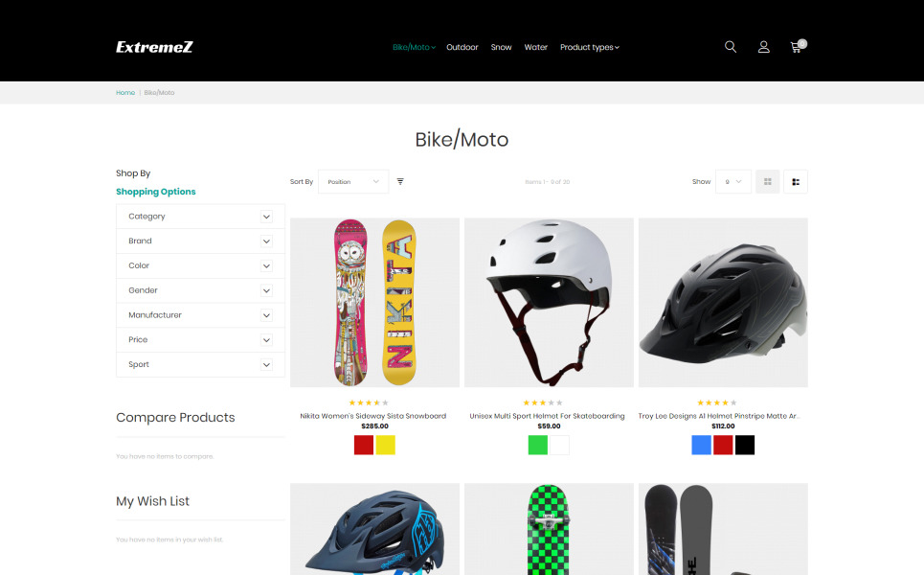Choose the blue Troy Lee helmet swatch
Viewport: 924px width, 575px height.
tap(701, 445)
